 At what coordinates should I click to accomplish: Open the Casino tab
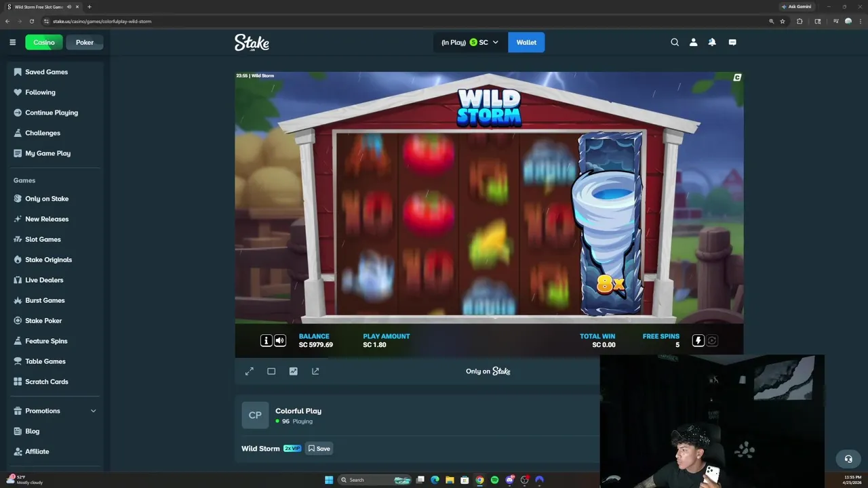(x=44, y=42)
